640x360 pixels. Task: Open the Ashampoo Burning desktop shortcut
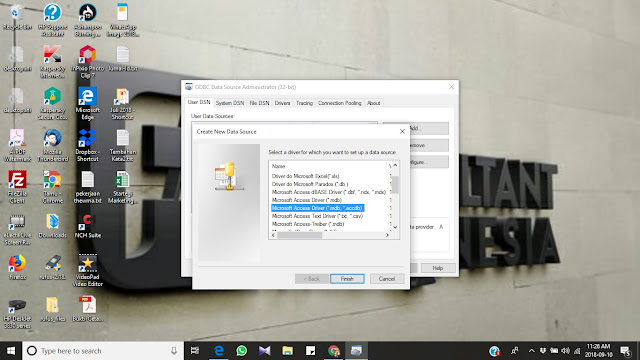coord(87,20)
